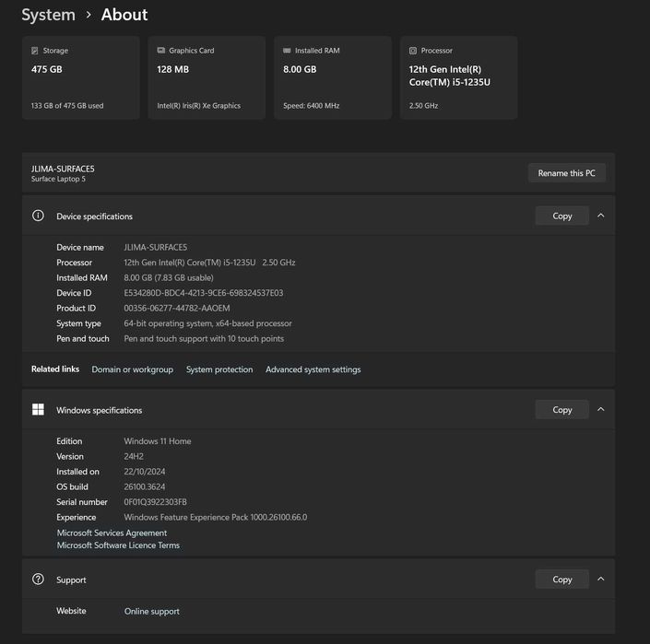Open Domain or workgroup link

coord(132,369)
